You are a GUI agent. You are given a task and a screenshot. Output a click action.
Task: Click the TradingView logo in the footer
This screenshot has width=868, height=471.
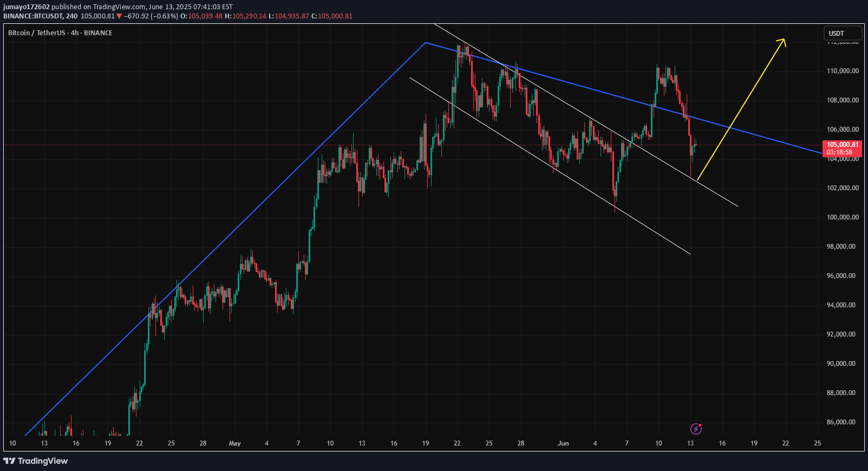[36, 461]
